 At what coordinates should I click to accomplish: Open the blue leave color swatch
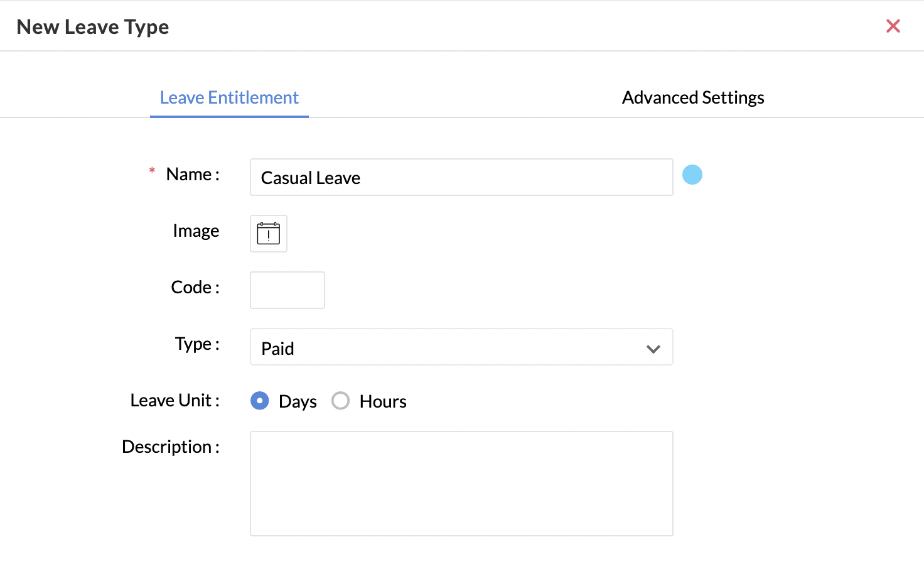tap(692, 175)
